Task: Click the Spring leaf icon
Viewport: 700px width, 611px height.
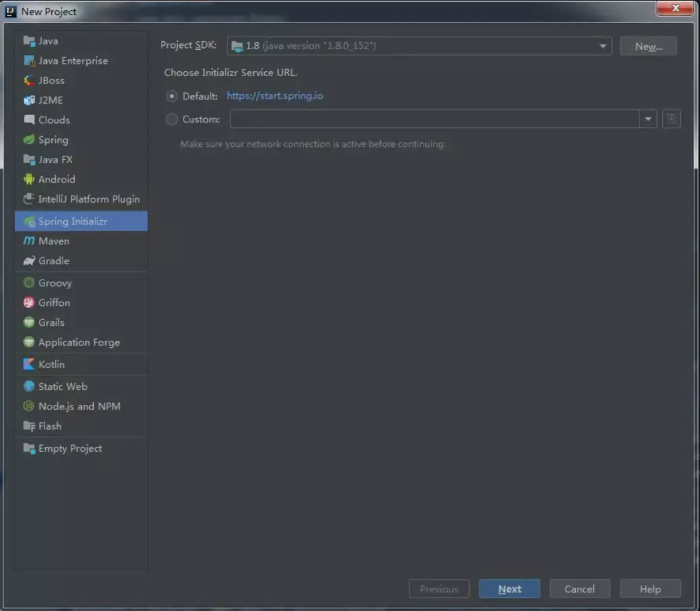Action: coord(29,139)
